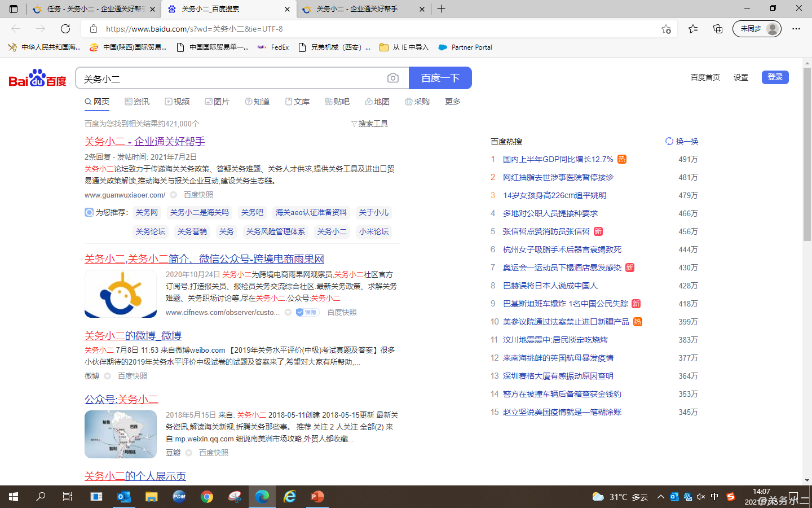The width and height of the screenshot is (812, 508).
Task: Open result 关务小二 - 企业通关好帮手
Action: 145,142
